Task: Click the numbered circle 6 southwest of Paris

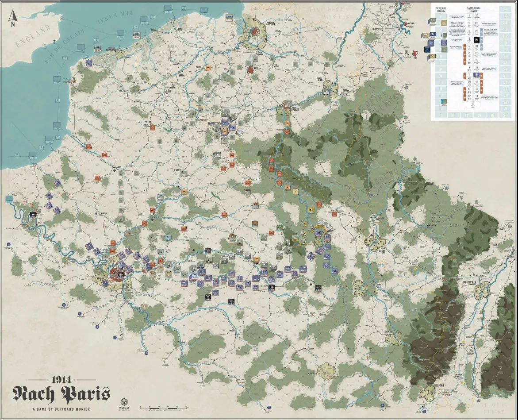Action: pos(64,304)
